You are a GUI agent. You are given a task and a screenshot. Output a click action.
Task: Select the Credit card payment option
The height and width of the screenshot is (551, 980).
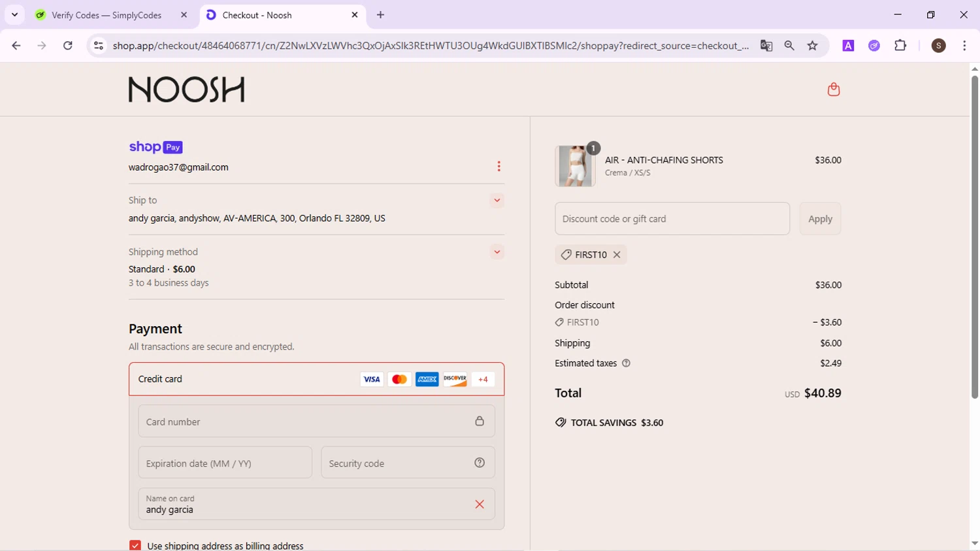tap(316, 379)
